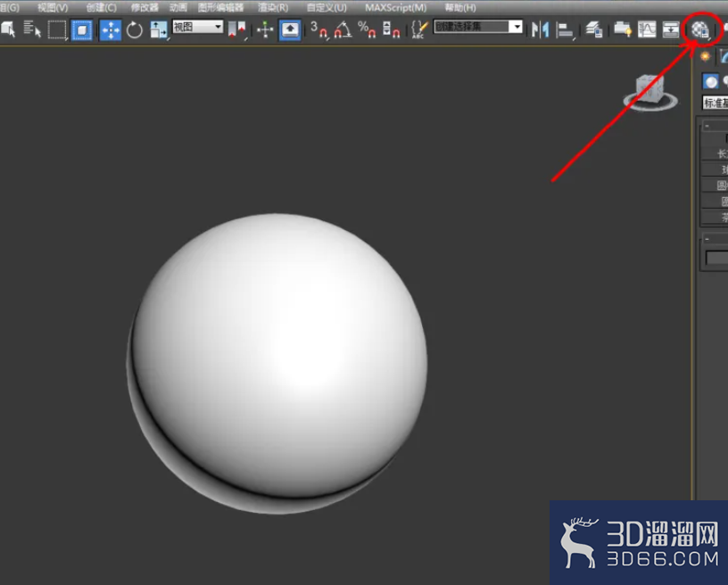Open the Material Editor icon
728x585 pixels.
coord(699,30)
